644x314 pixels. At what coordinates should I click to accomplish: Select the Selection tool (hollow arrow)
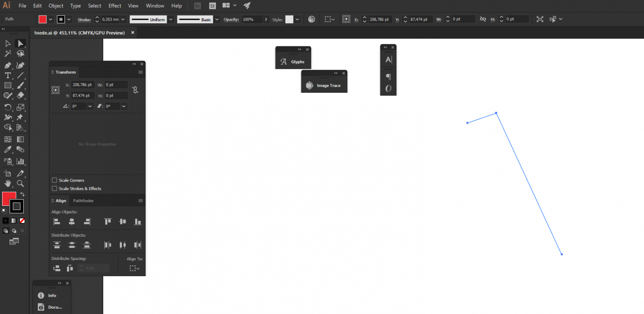(x=8, y=43)
